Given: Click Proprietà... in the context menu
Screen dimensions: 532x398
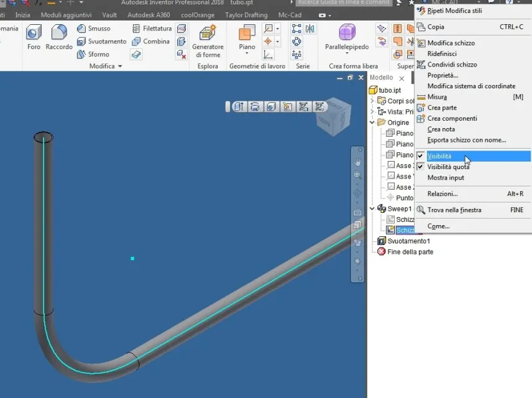Looking at the screenshot, I should [x=443, y=75].
